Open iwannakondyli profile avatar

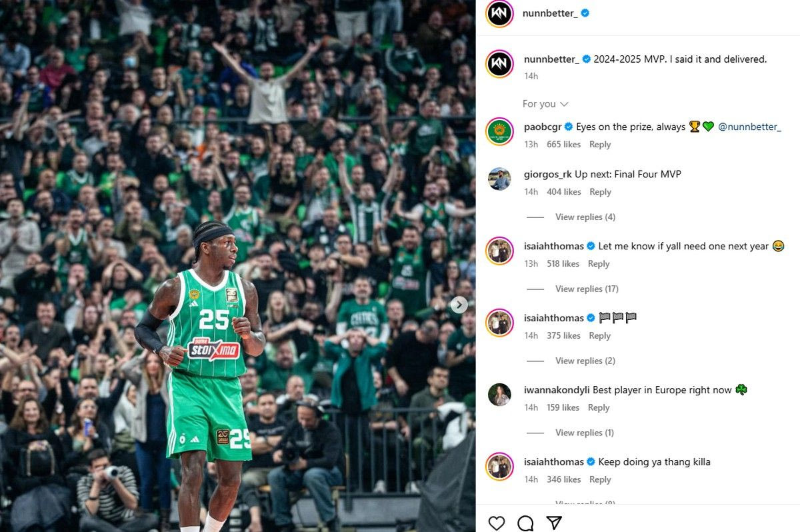[x=499, y=395]
